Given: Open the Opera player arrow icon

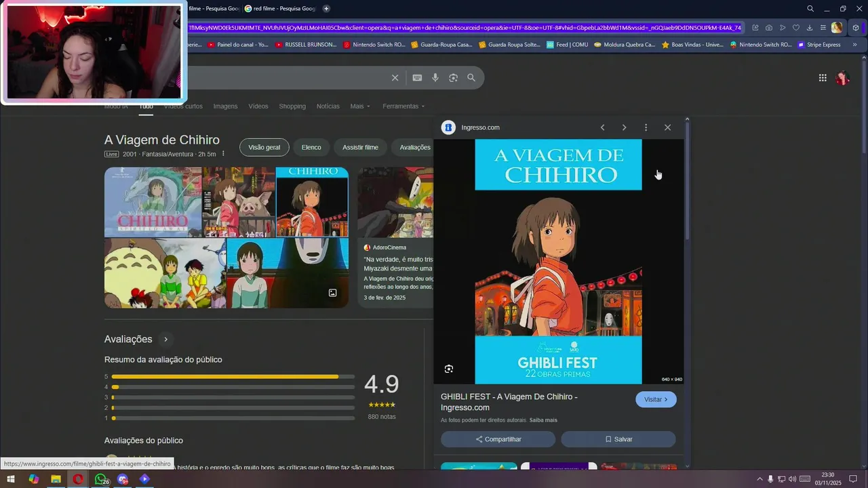Looking at the screenshot, I should tap(783, 28).
